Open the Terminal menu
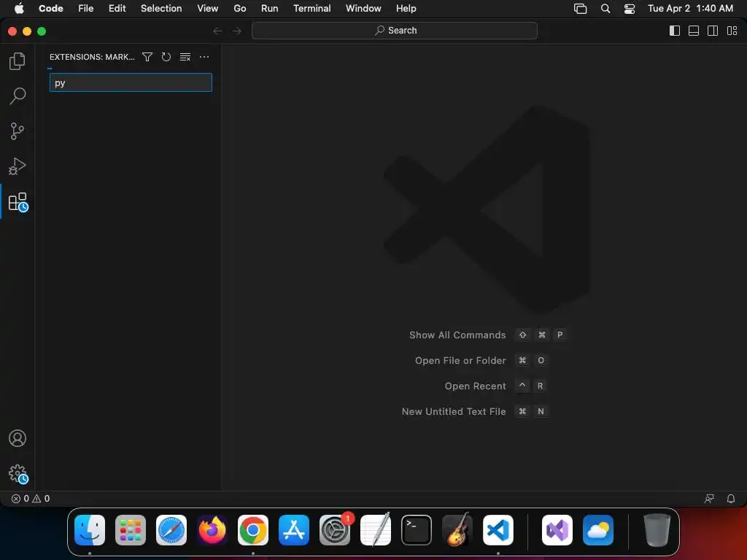Screen dimensions: 747x560 (312, 9)
